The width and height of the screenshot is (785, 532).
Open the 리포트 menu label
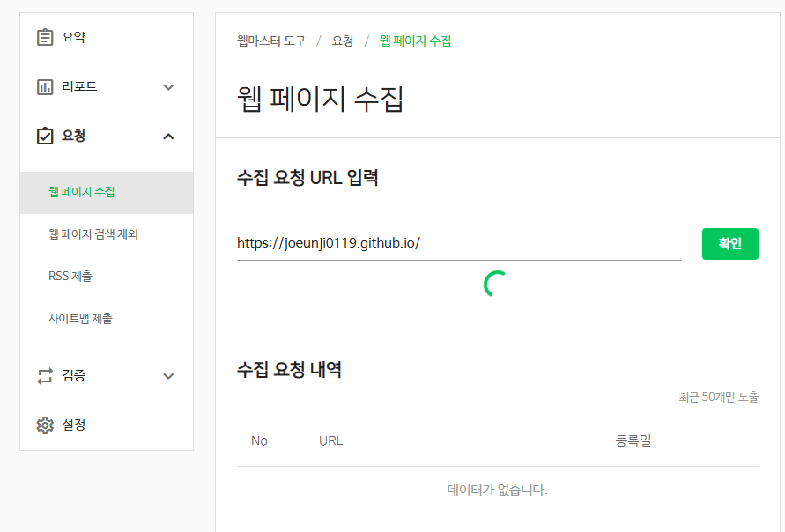click(79, 86)
